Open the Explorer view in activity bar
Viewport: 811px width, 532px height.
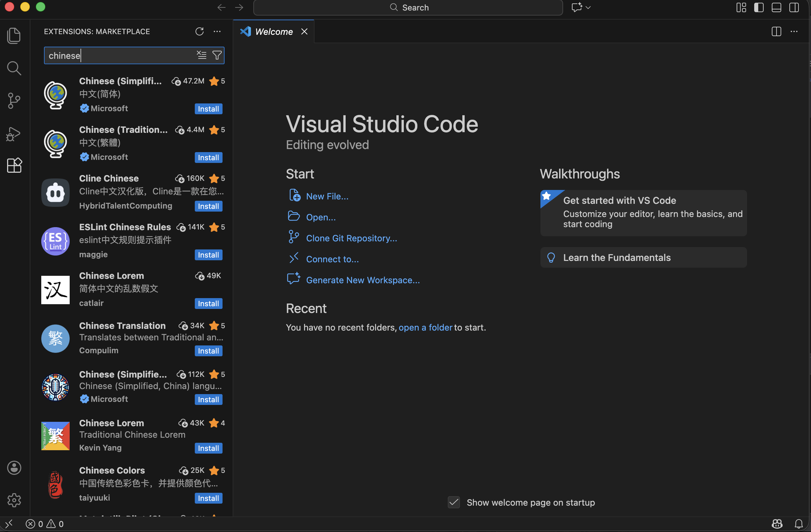pyautogui.click(x=14, y=35)
